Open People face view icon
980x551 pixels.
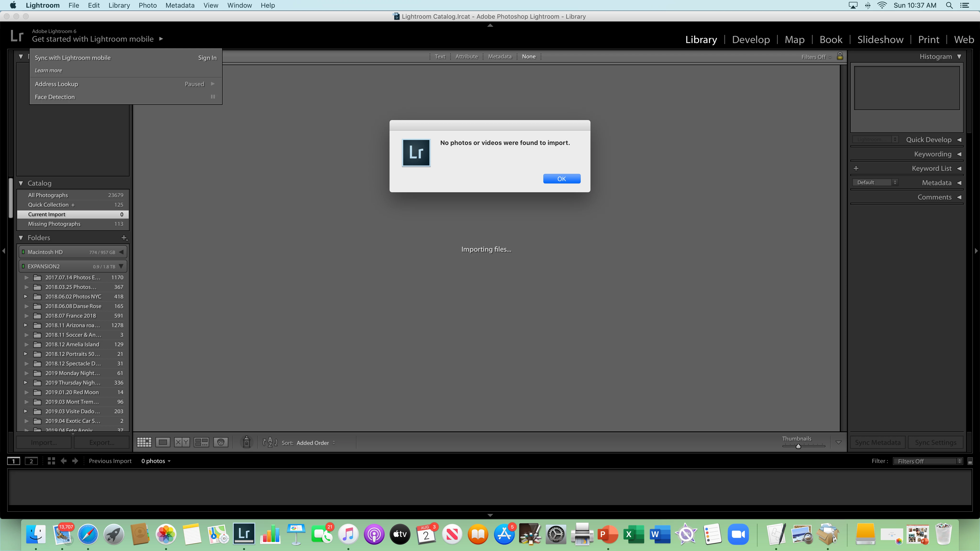(x=221, y=442)
